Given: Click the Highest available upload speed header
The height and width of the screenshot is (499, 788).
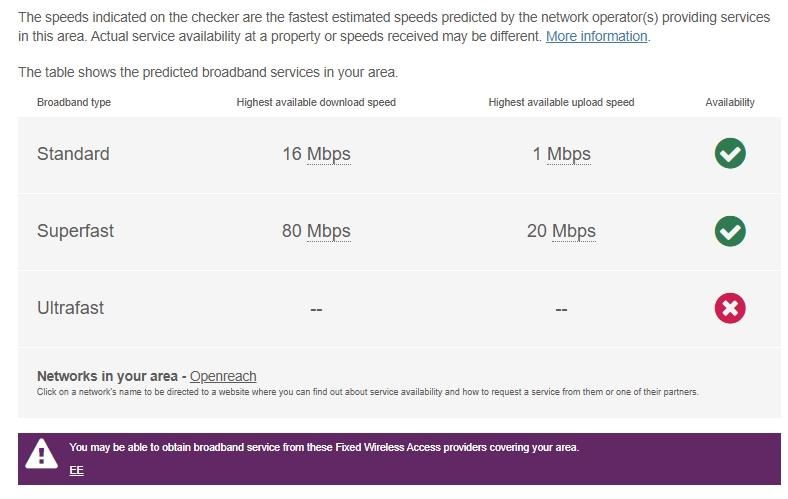Looking at the screenshot, I should tap(561, 102).
